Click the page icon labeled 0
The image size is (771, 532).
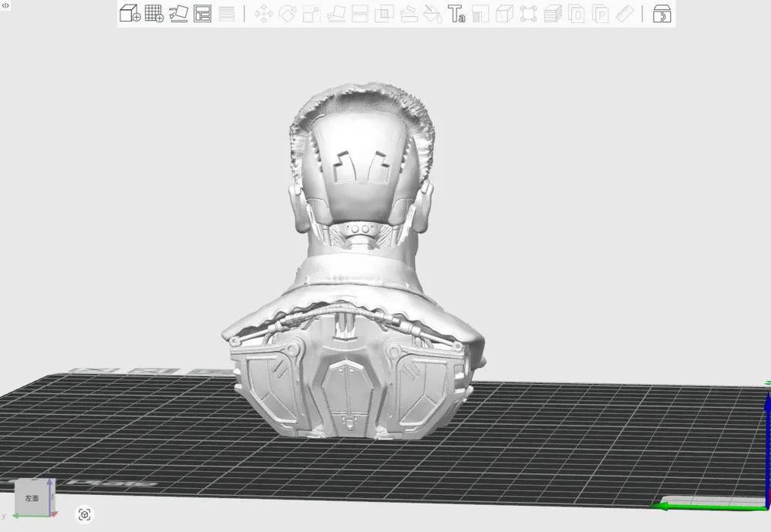coord(577,14)
